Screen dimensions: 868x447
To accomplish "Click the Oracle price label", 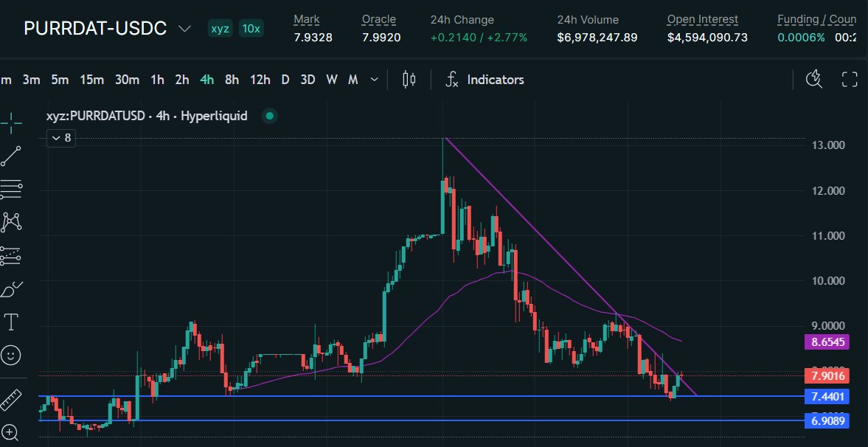I will point(378,19).
